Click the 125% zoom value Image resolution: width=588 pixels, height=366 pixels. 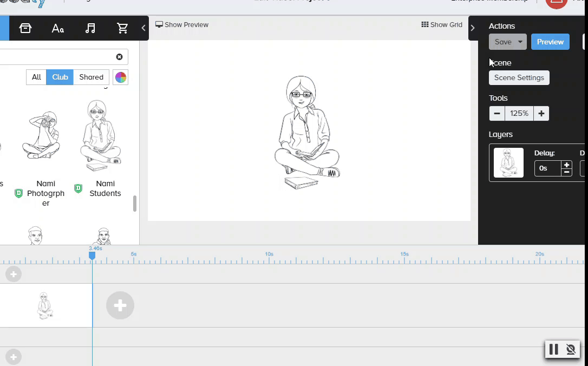pyautogui.click(x=519, y=113)
